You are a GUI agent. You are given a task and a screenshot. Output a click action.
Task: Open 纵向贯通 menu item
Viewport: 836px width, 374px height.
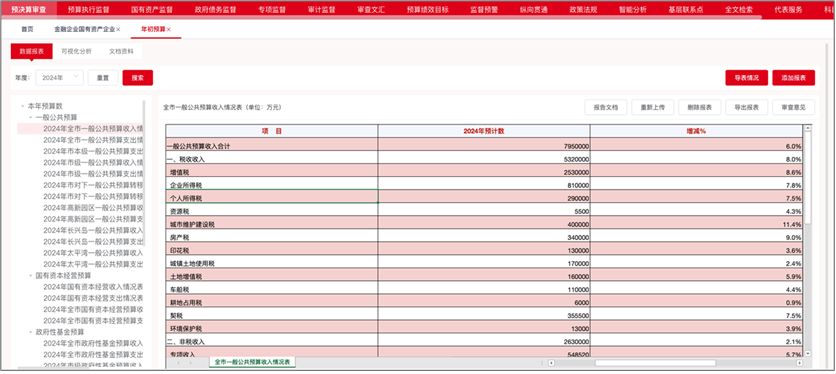(534, 9)
